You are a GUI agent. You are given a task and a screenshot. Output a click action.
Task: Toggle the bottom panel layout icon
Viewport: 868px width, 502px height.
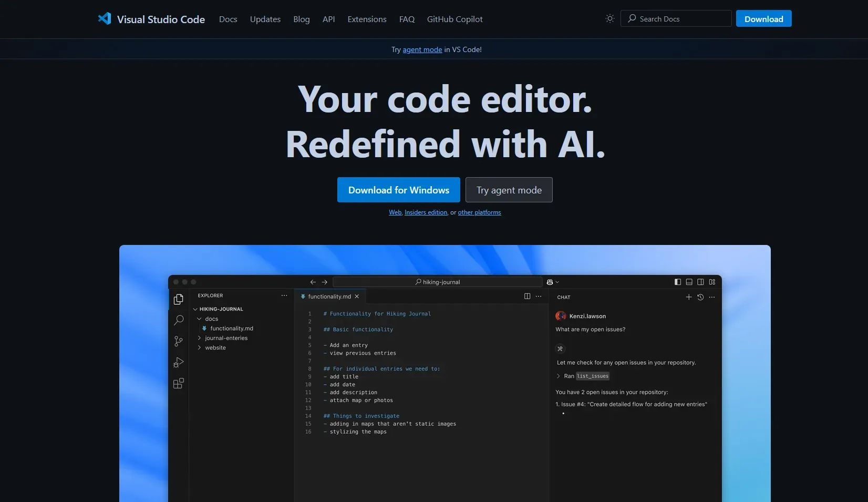click(689, 282)
